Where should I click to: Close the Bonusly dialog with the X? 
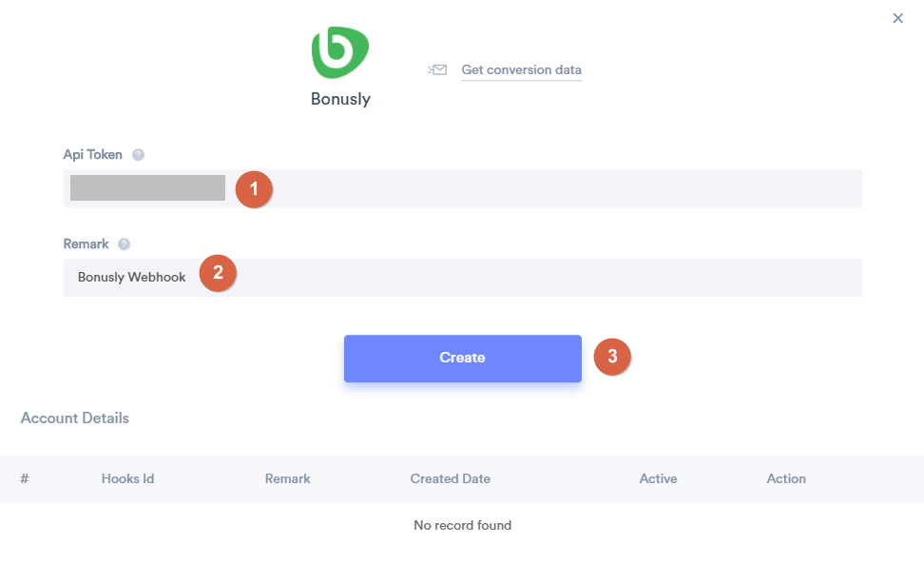[x=897, y=17]
